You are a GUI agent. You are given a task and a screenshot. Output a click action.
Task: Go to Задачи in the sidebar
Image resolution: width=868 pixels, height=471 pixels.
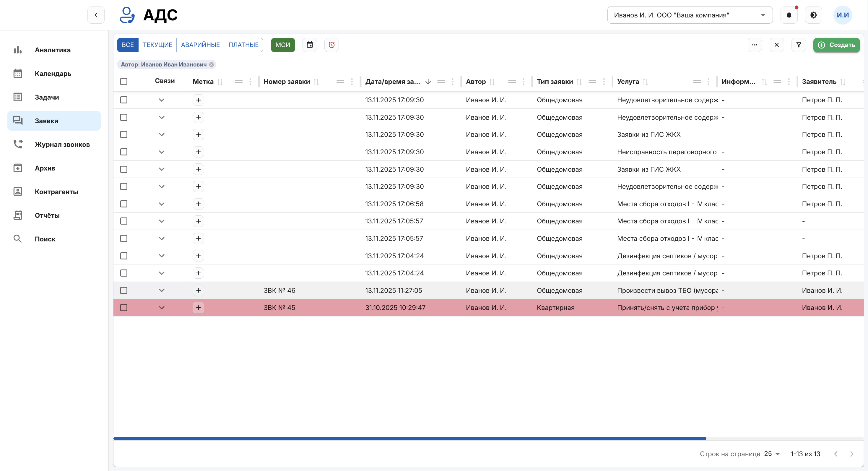(54, 97)
